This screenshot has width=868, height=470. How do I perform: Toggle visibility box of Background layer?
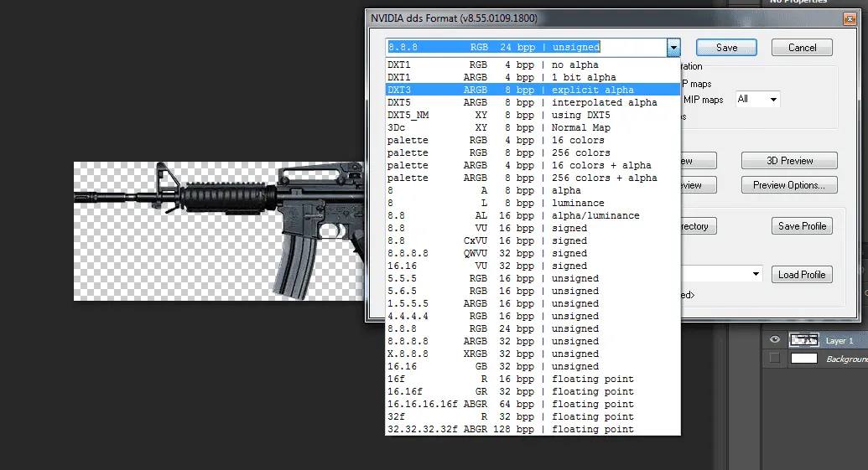pos(774,359)
